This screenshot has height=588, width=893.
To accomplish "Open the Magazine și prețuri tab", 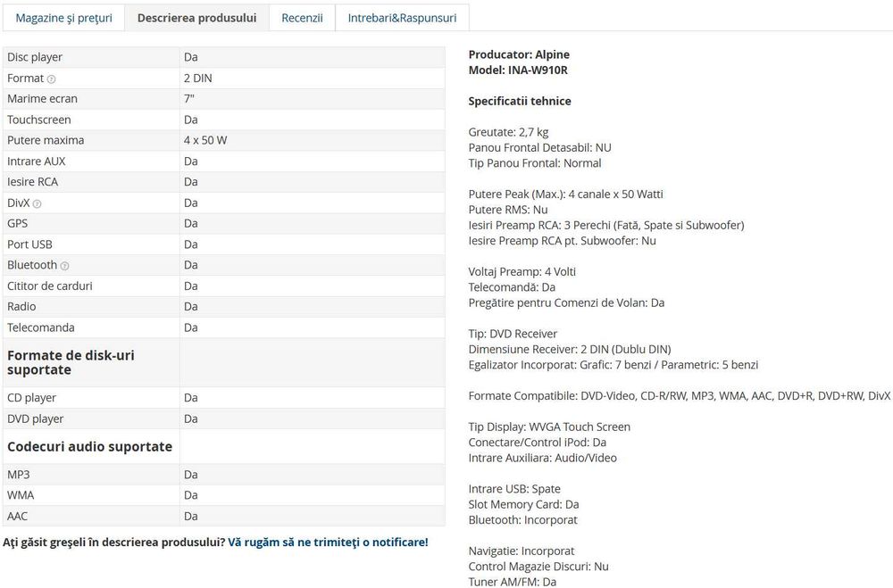I will coord(63,18).
